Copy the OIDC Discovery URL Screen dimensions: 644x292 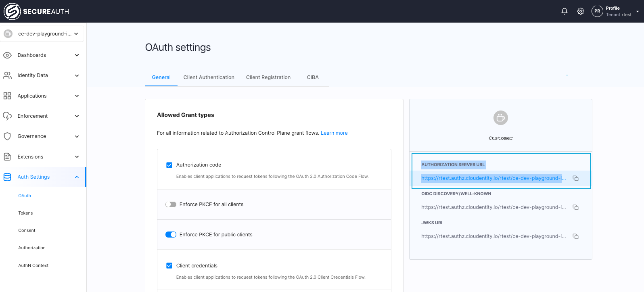576,207
